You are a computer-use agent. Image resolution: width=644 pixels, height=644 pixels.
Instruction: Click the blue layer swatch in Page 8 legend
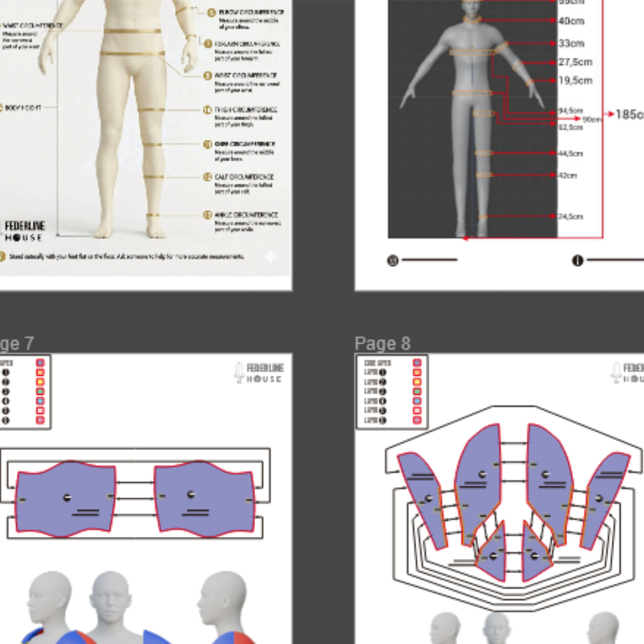point(417,401)
